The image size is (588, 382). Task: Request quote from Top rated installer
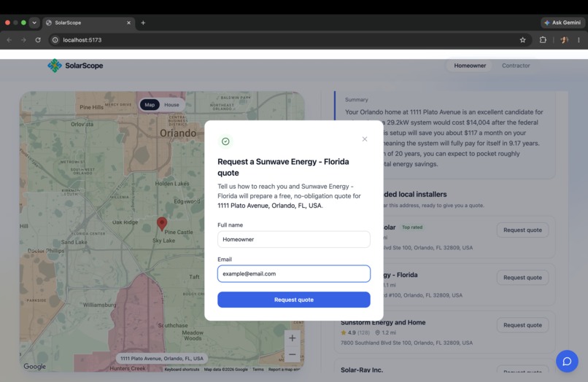[522, 230]
